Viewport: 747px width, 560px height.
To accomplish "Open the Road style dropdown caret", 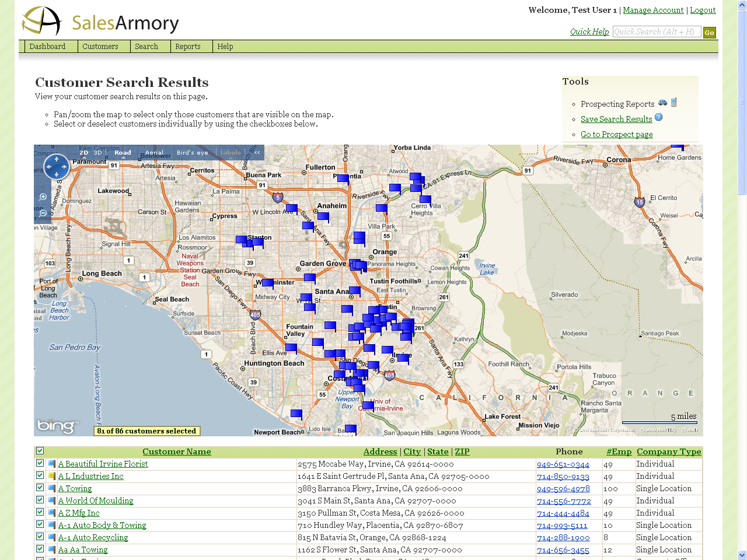I will [124, 157].
